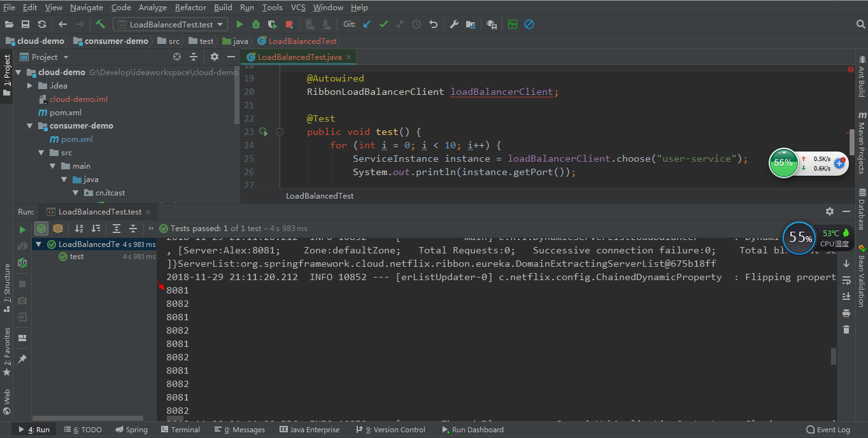Toggle Show Ignored tests button
This screenshot has width=868, height=438.
(x=57, y=229)
